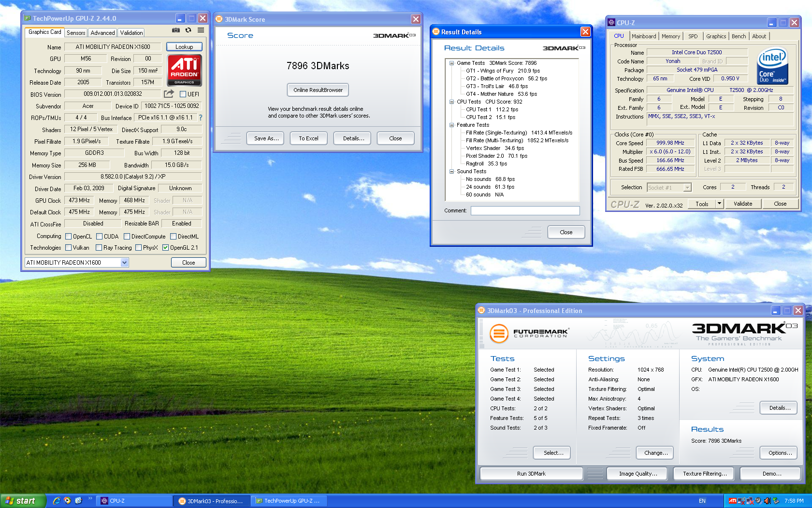This screenshot has width=812, height=508.
Task: Uncheck the OpenGL 2.1 checkbox
Action: coord(166,248)
